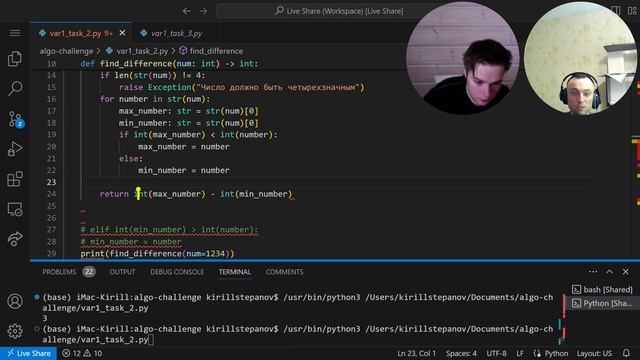Open the hamburger application menu
The height and width of the screenshot is (360, 640).
15,33
